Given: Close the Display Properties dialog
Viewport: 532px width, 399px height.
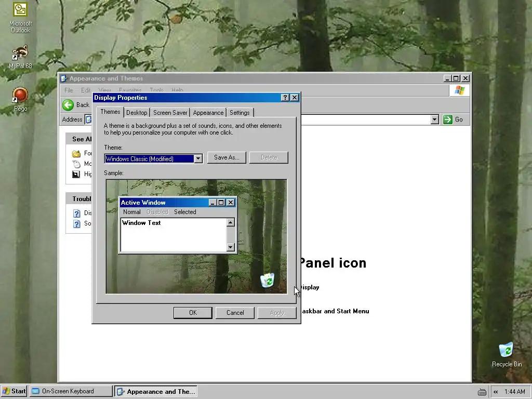Looking at the screenshot, I should [x=295, y=98].
